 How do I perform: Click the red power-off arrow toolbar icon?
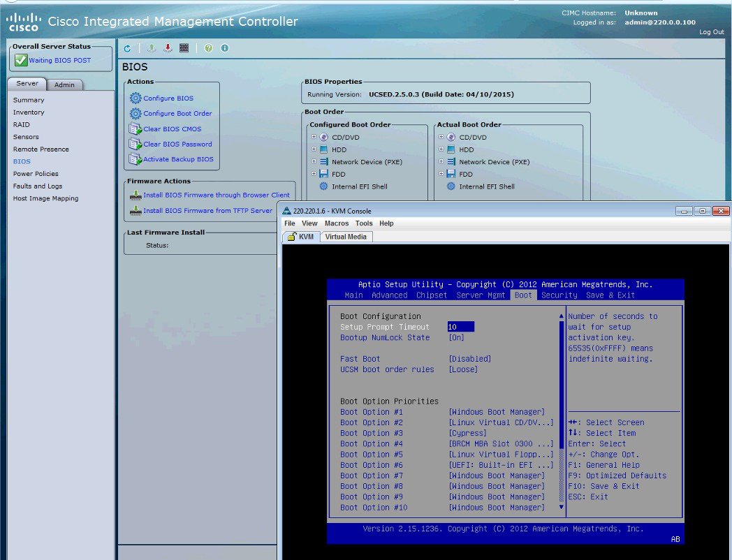168,48
